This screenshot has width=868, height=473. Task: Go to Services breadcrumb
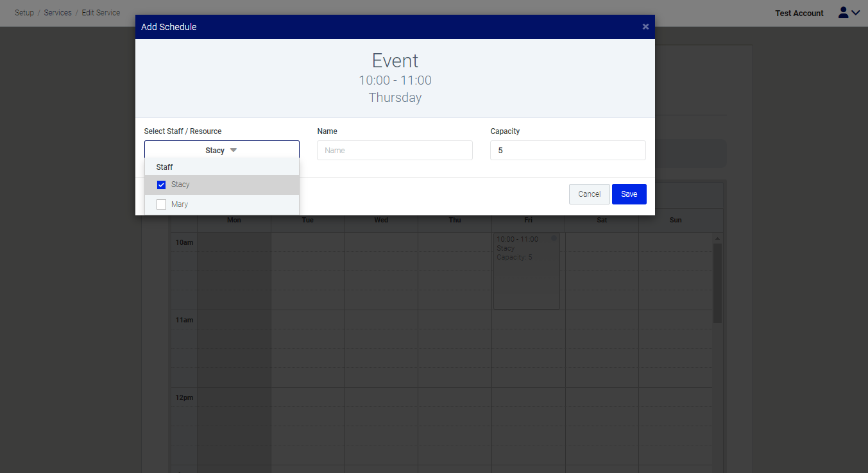click(x=58, y=13)
